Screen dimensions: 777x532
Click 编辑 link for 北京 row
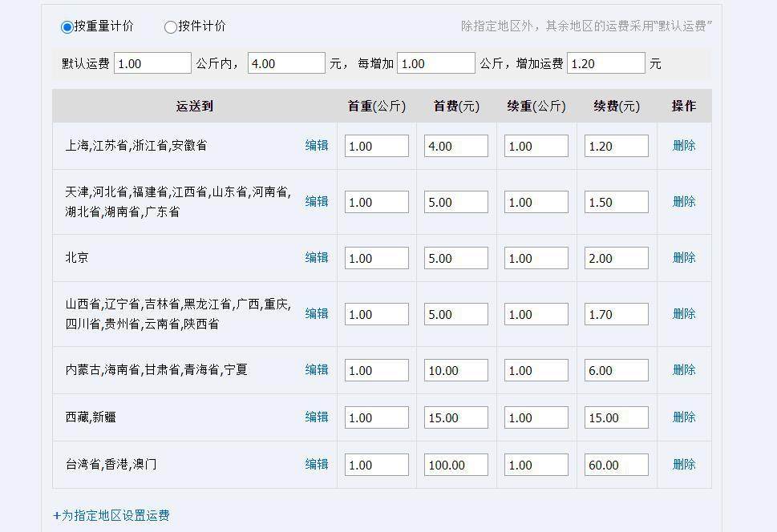317,257
